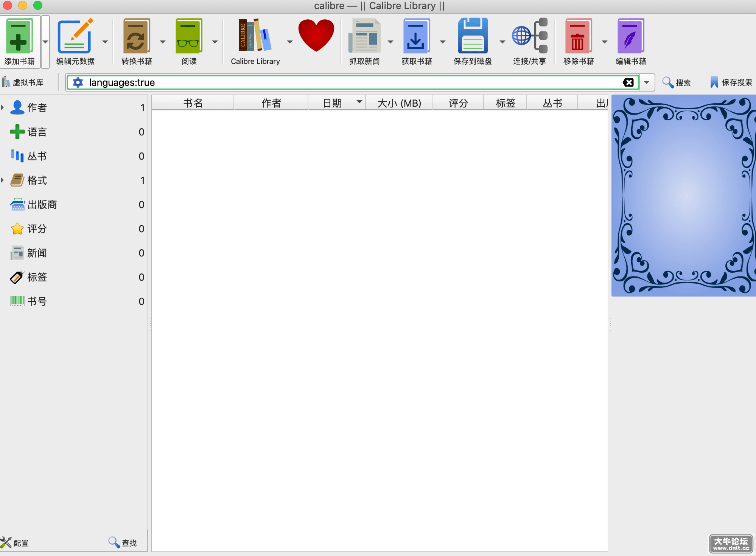Click the red heart donate icon
Image resolution: width=756 pixels, height=556 pixels.
[316, 35]
